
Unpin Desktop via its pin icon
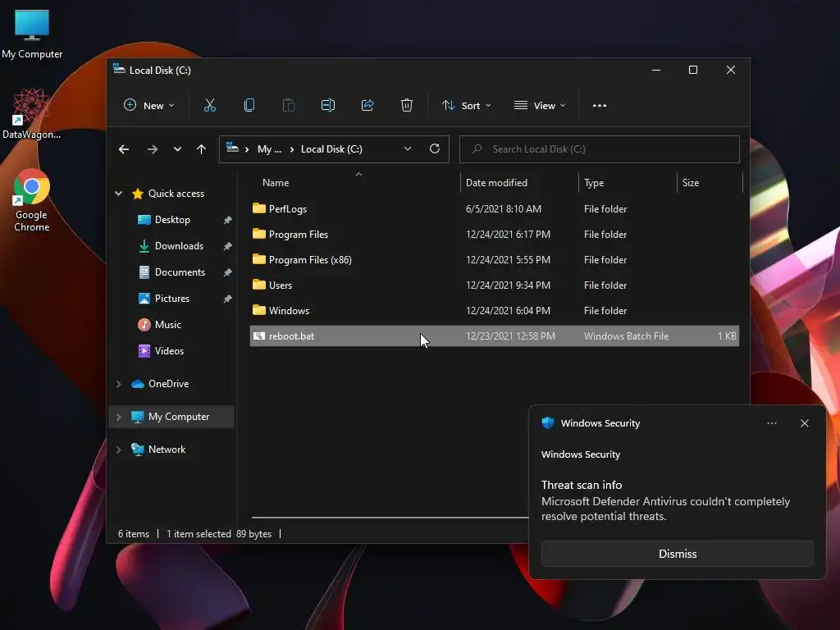227,220
